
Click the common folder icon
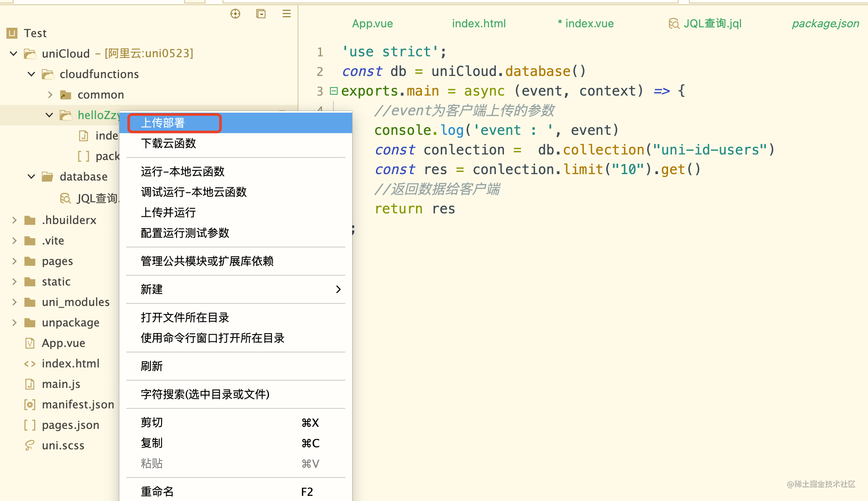point(66,95)
